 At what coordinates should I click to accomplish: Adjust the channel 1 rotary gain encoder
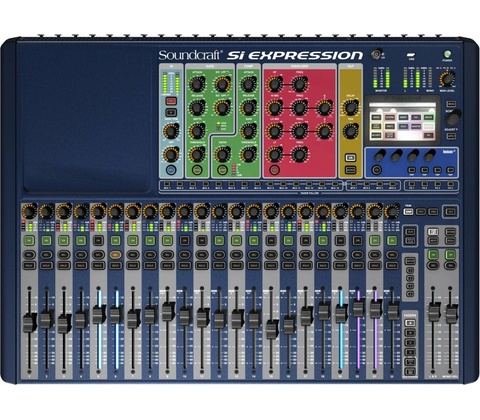29,211
